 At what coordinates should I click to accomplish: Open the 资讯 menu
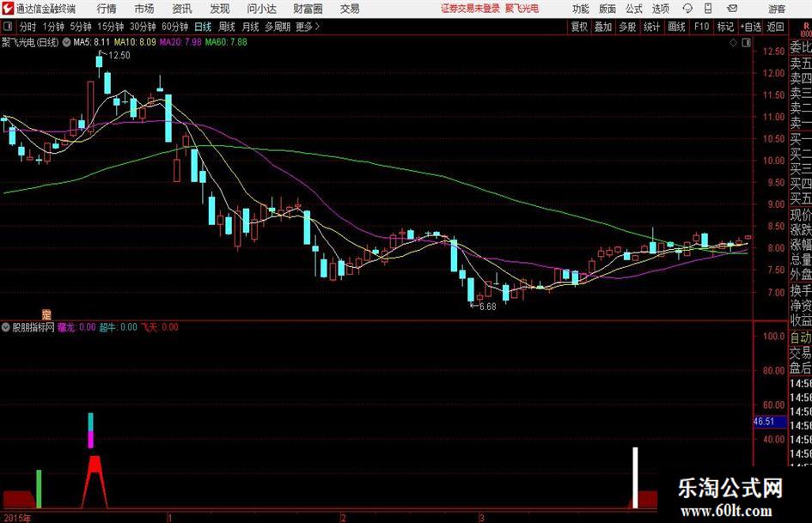pyautogui.click(x=182, y=9)
